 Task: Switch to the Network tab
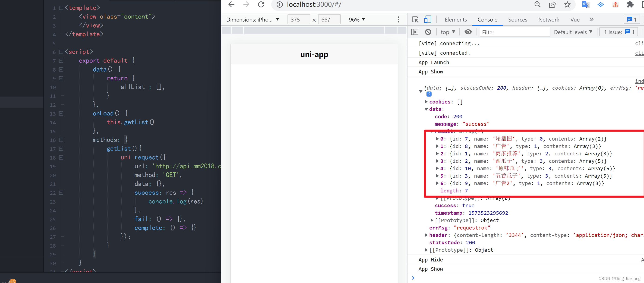tap(549, 19)
